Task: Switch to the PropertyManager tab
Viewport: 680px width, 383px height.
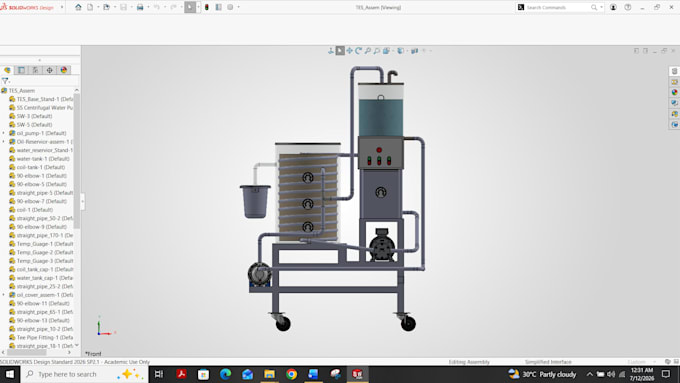Action: (x=21, y=70)
